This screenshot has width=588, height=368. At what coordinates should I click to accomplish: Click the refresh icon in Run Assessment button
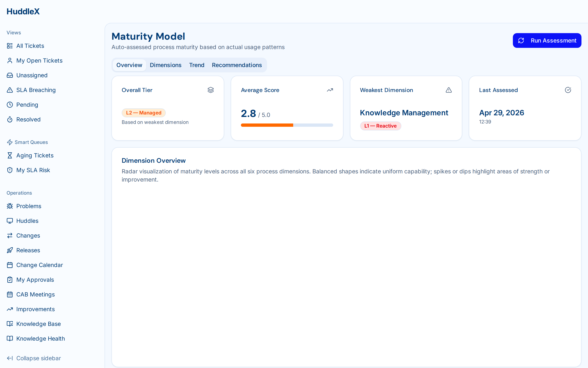pyautogui.click(x=521, y=40)
